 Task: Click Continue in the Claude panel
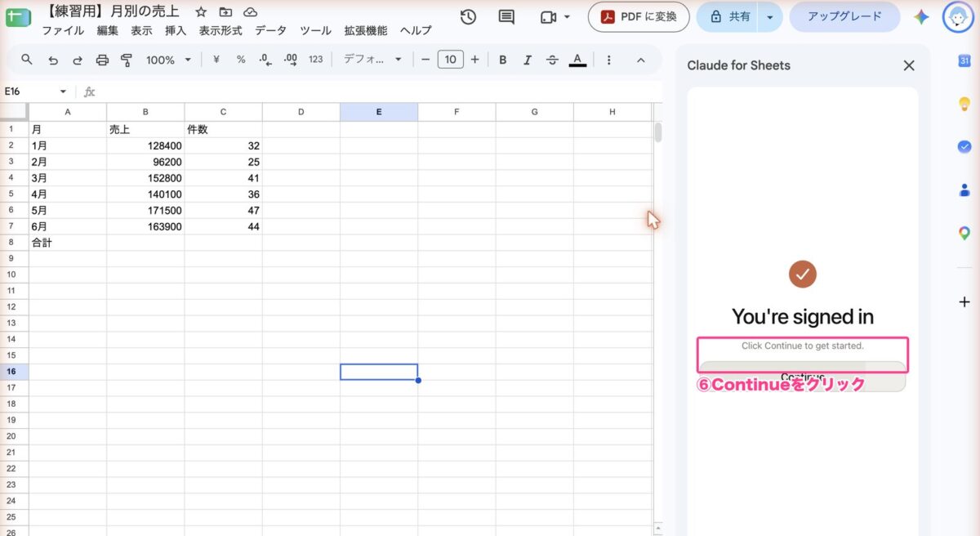click(x=802, y=377)
